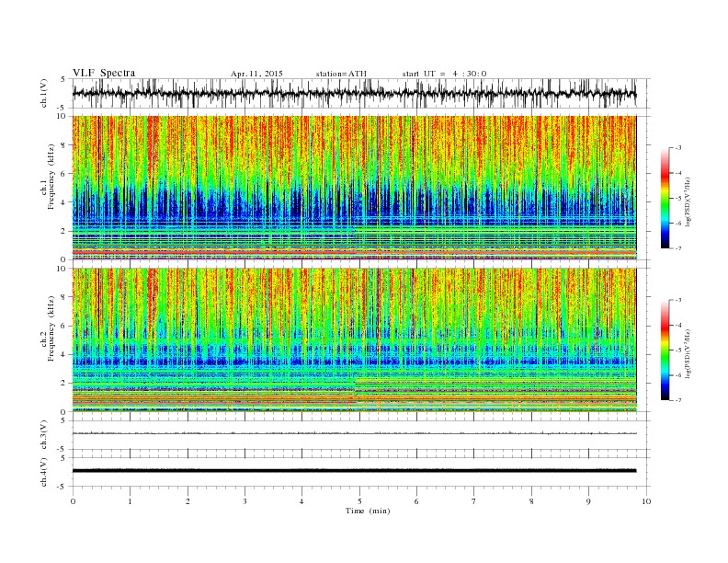Click the 'Time (min)' x-axis label
The height and width of the screenshot is (563, 728).
coord(368,511)
